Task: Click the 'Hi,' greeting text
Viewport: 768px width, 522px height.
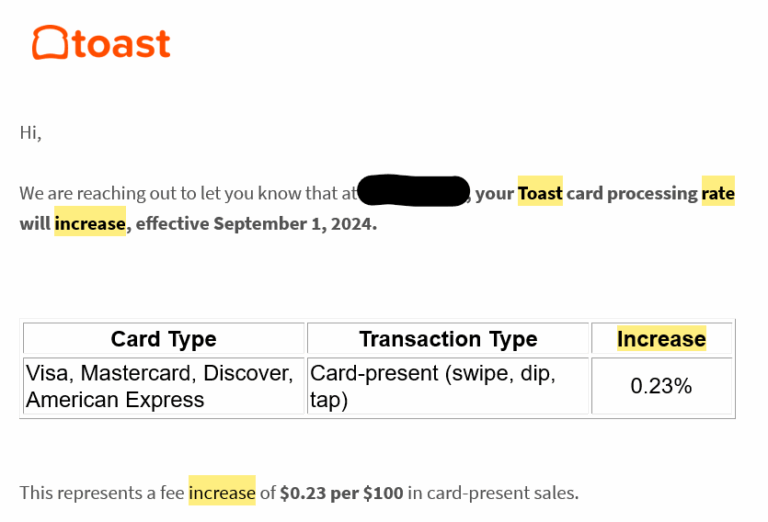Action: tap(30, 133)
